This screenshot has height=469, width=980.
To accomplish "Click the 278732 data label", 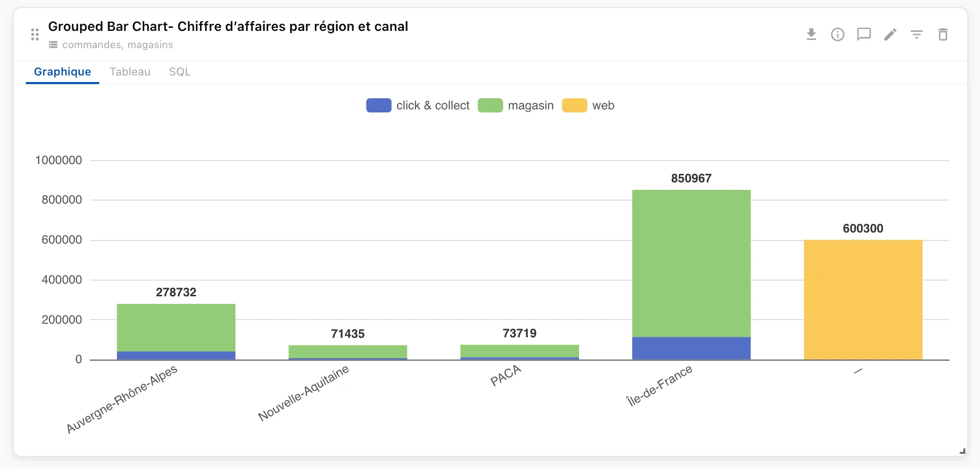I will [x=176, y=292].
